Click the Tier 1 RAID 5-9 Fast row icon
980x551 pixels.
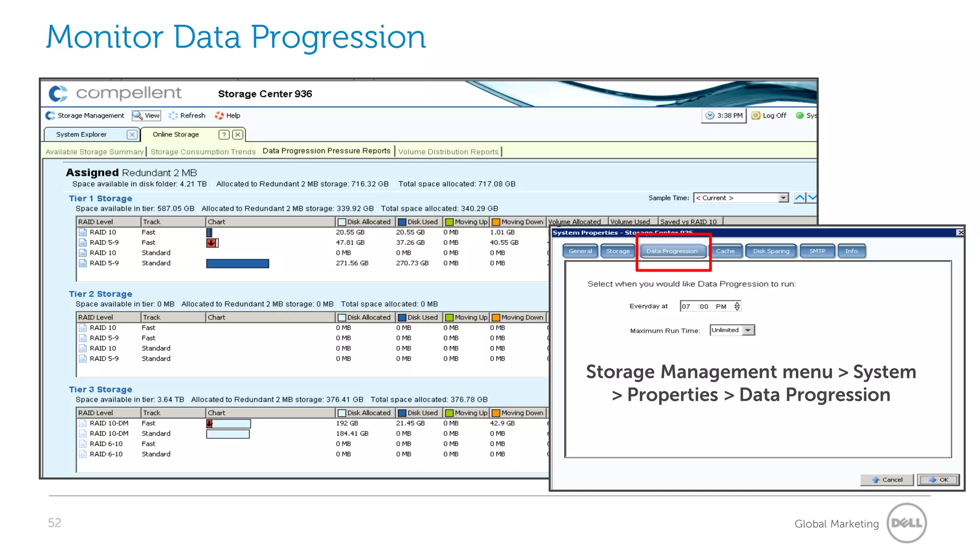click(82, 242)
